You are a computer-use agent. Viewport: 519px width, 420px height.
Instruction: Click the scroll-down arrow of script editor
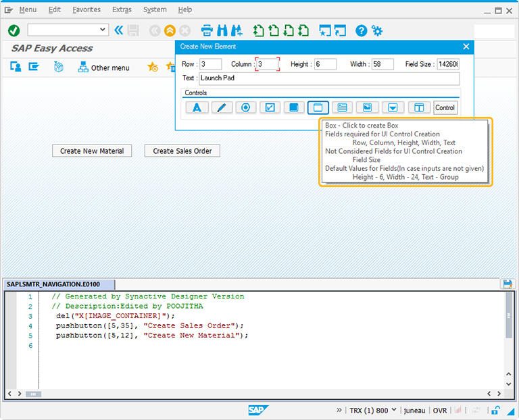point(509,384)
